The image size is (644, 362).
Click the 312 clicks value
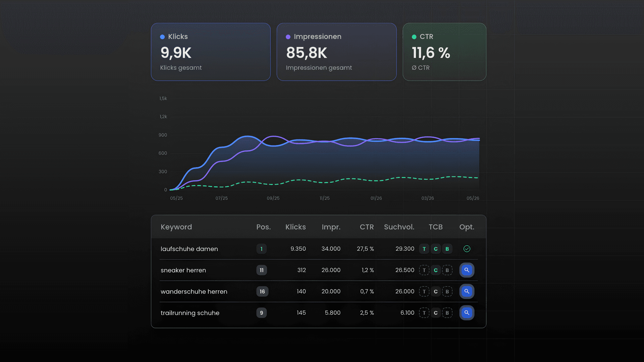[302, 270]
